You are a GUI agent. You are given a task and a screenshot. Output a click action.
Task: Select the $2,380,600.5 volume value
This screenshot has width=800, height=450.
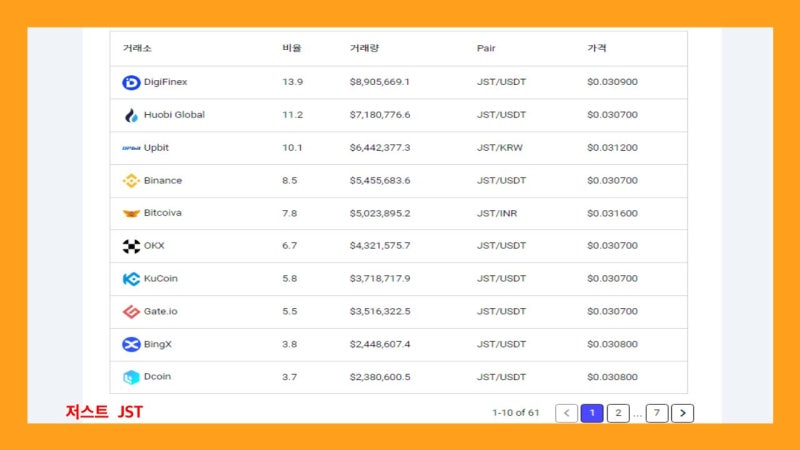point(380,377)
